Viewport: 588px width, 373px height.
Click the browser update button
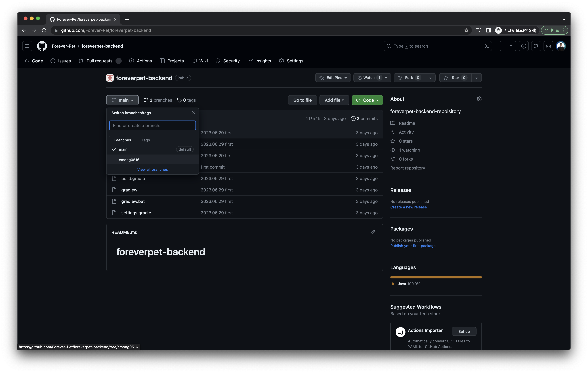pos(554,30)
